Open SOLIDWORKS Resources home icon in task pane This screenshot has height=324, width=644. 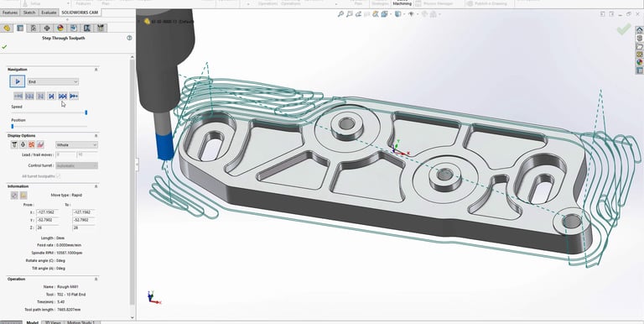pos(640,29)
